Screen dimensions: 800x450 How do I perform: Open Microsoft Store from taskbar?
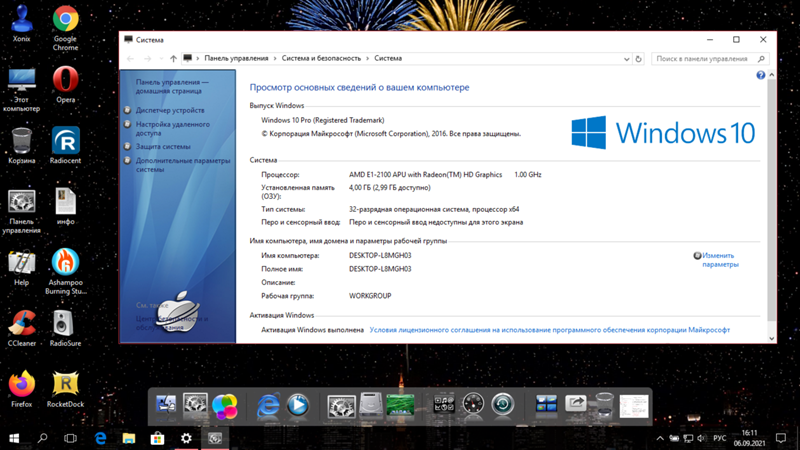(157, 438)
